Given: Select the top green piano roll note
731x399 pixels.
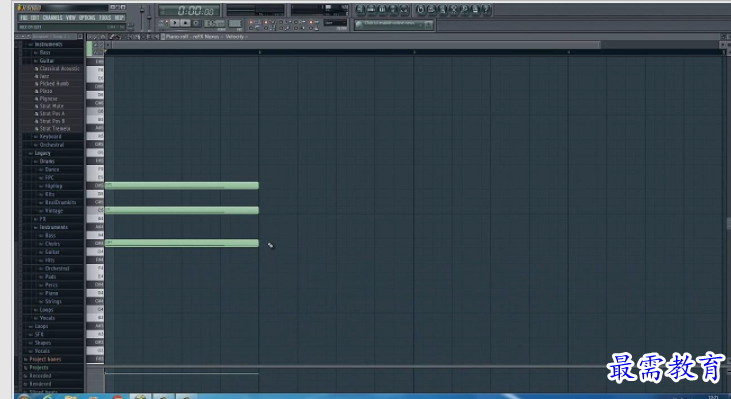Looking at the screenshot, I should (182, 186).
